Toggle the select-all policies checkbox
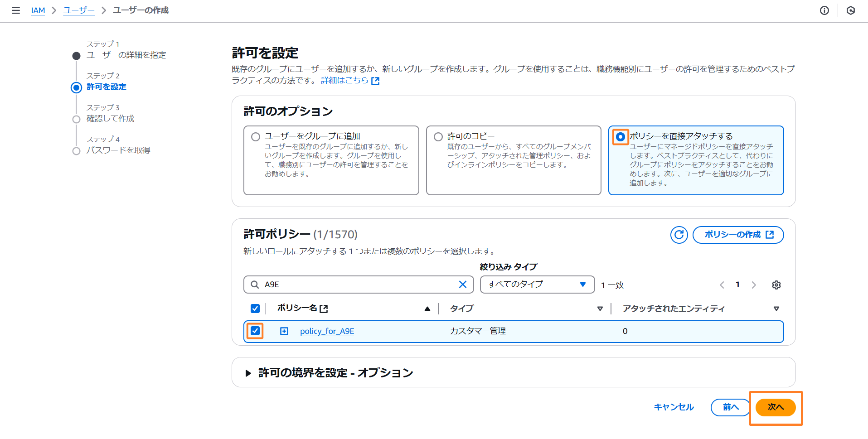Screen dimensions: 868x439 point(255,309)
